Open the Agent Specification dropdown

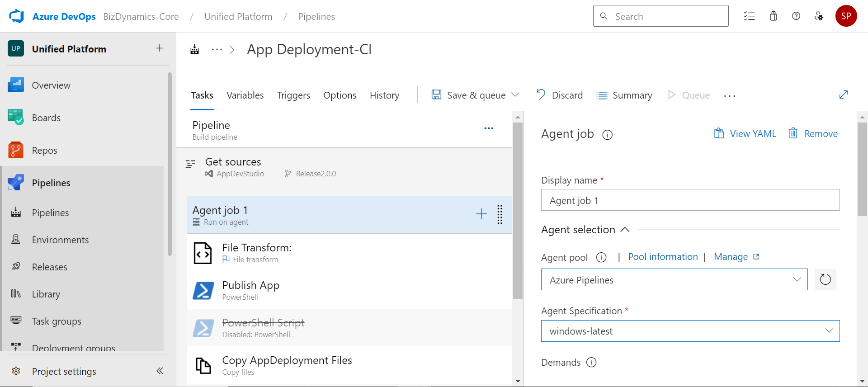point(690,331)
